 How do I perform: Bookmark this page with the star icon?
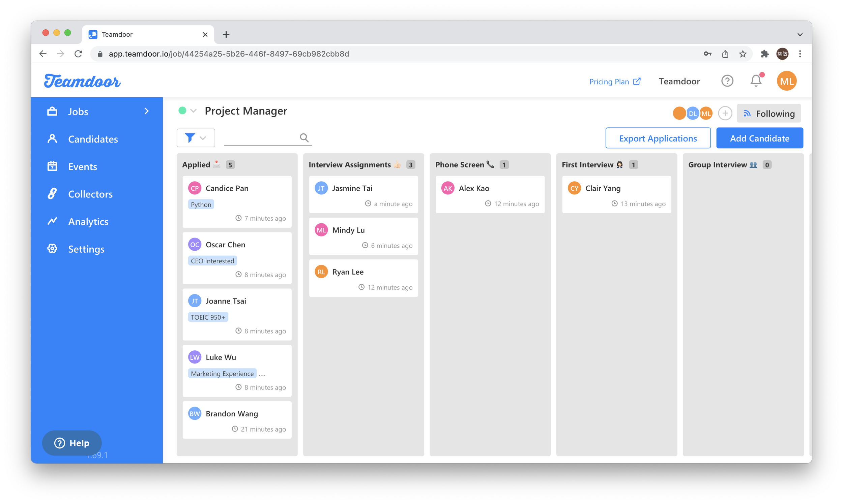(x=743, y=54)
